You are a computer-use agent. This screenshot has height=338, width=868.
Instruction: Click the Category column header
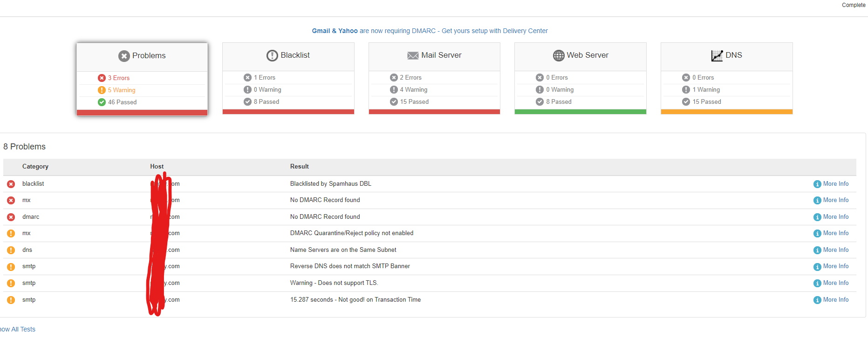(x=35, y=167)
